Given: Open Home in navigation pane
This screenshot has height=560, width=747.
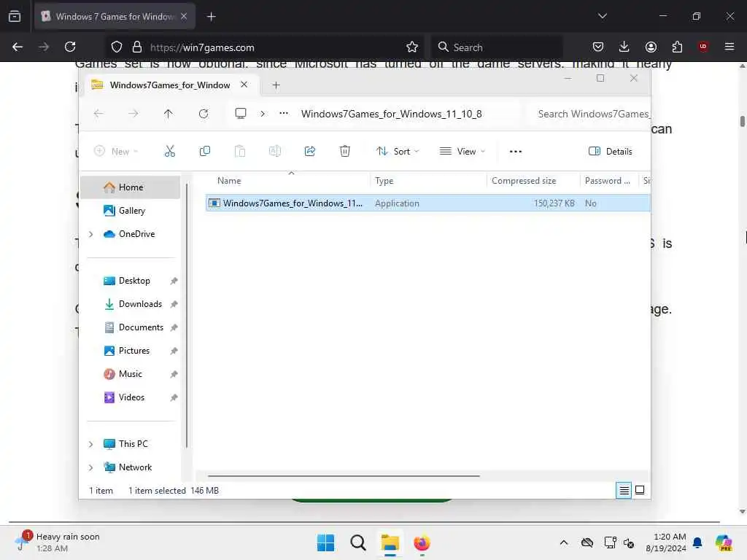Looking at the screenshot, I should click(x=131, y=187).
